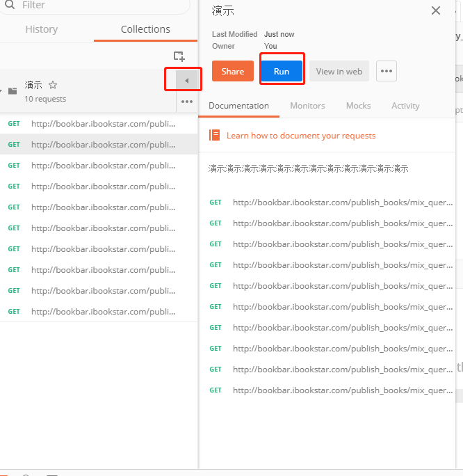Open Learn how to document your requests link
This screenshot has height=476, width=463.
(x=300, y=136)
